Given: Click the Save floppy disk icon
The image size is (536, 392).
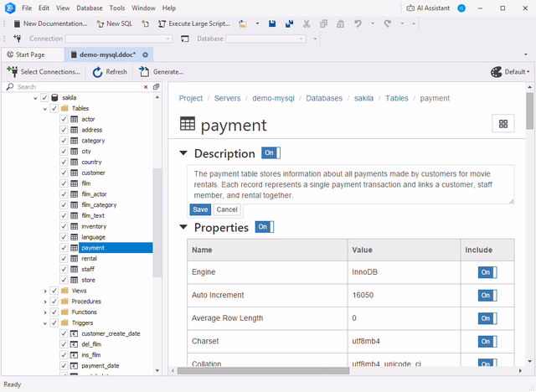Looking at the screenshot, I should (x=272, y=23).
